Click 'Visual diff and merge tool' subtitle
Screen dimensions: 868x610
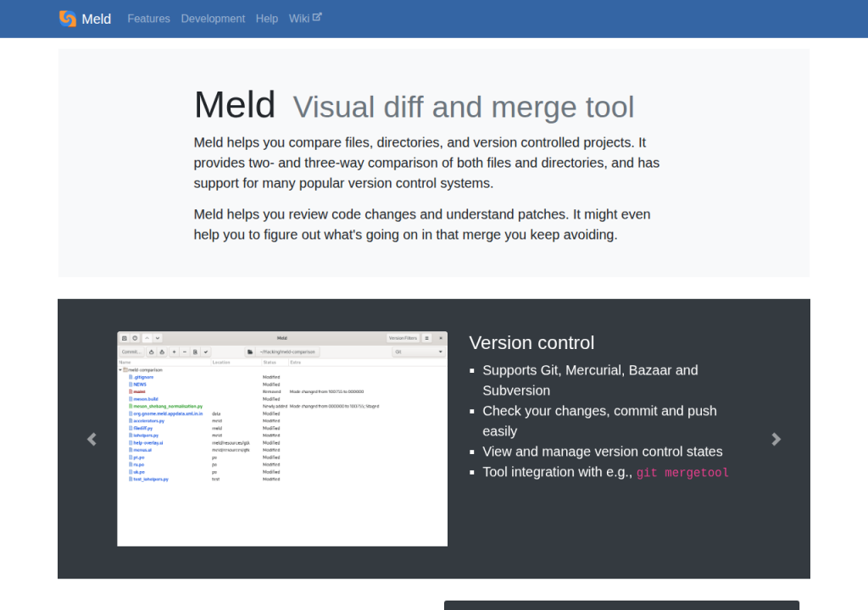(x=464, y=107)
